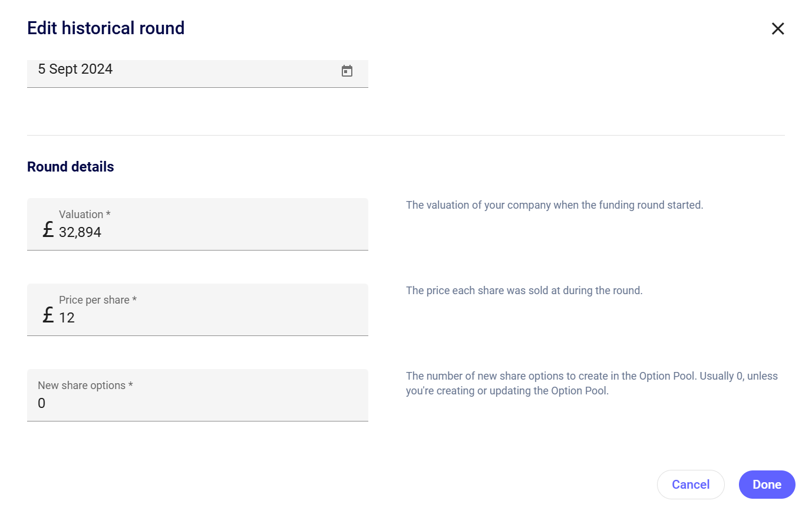Click the Option Pool explanation text
The width and height of the screenshot is (812, 517).
pyautogui.click(x=591, y=383)
